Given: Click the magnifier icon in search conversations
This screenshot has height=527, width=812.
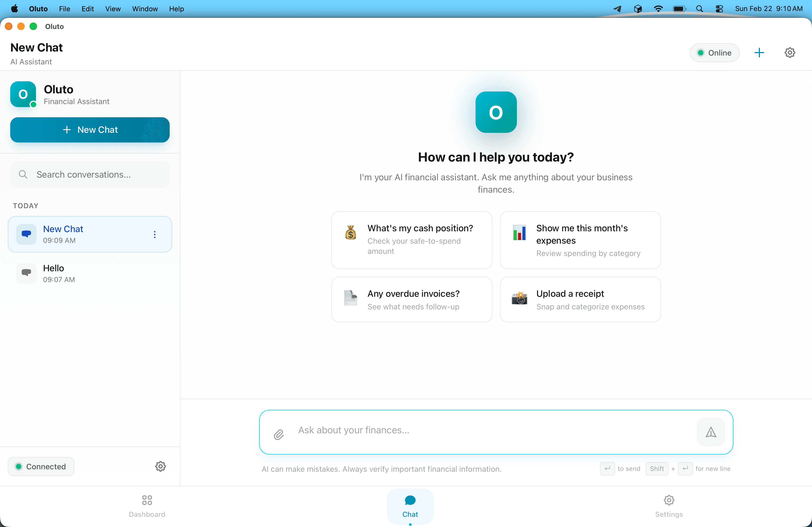Looking at the screenshot, I should 23,174.
